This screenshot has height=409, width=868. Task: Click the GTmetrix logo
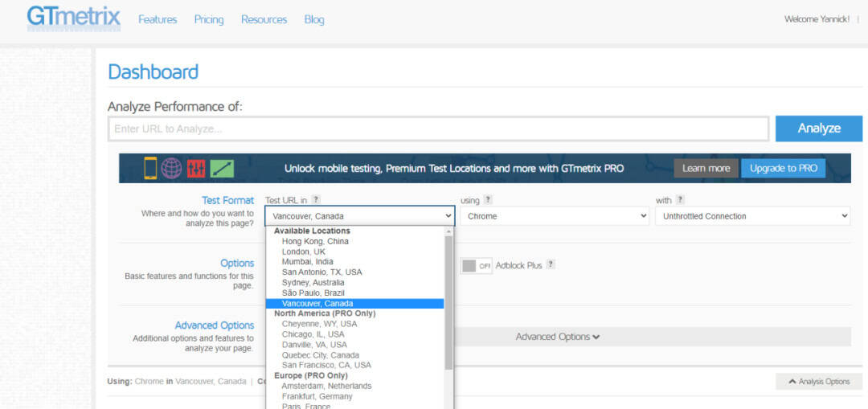pos(74,18)
